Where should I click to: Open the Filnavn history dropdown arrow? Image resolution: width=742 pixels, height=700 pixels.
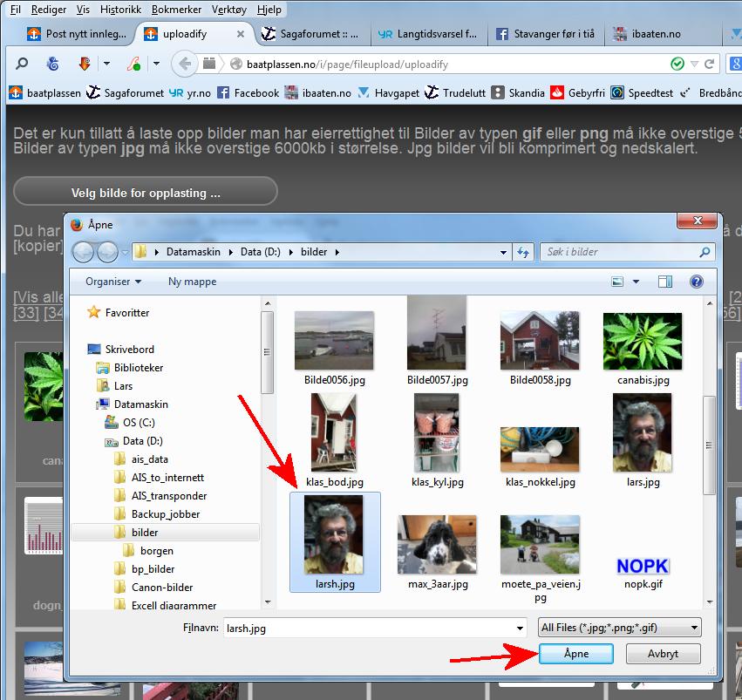point(520,629)
